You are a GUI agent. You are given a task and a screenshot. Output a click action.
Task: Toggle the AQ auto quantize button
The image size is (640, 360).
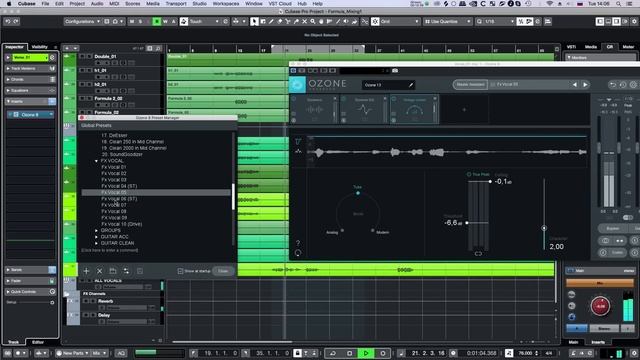tap(121, 353)
